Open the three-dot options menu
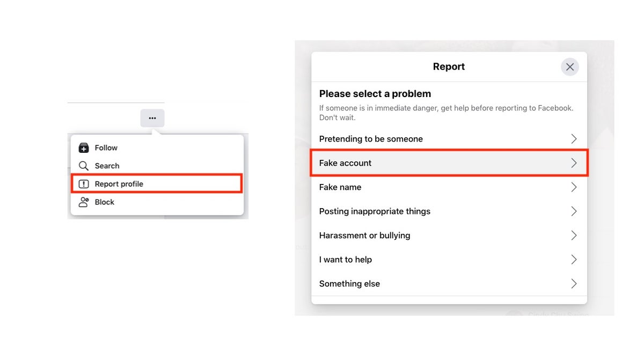 click(x=152, y=118)
